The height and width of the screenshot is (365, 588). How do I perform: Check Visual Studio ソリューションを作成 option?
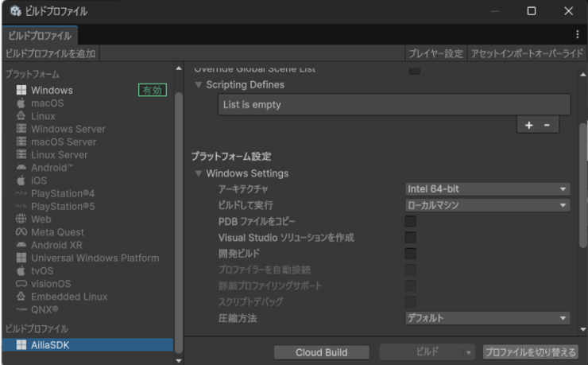tap(411, 238)
